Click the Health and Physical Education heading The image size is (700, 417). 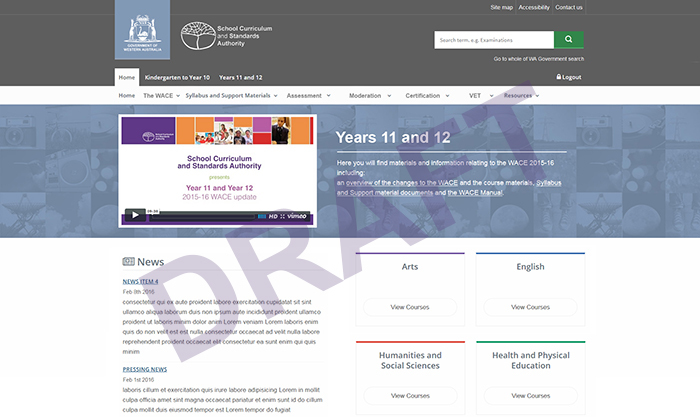pos(531,360)
